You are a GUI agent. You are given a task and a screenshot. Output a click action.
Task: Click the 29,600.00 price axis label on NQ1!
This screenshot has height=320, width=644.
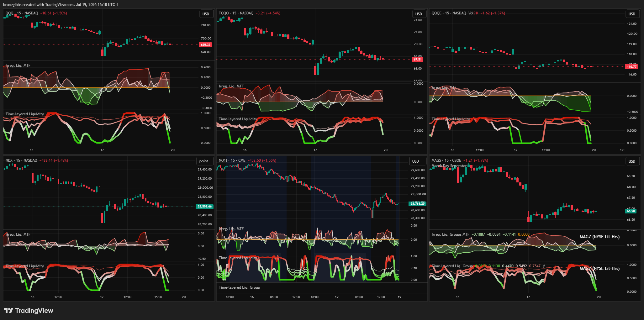click(x=418, y=170)
